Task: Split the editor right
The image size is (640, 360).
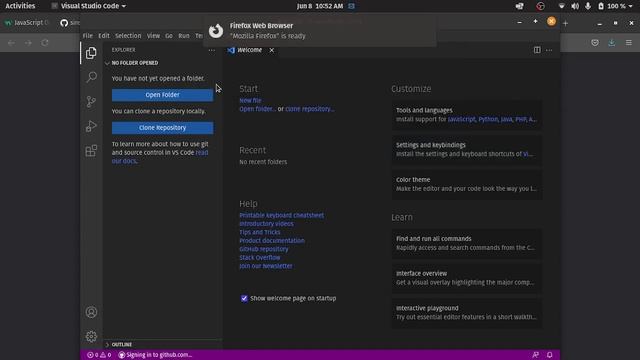Action: 537,50
